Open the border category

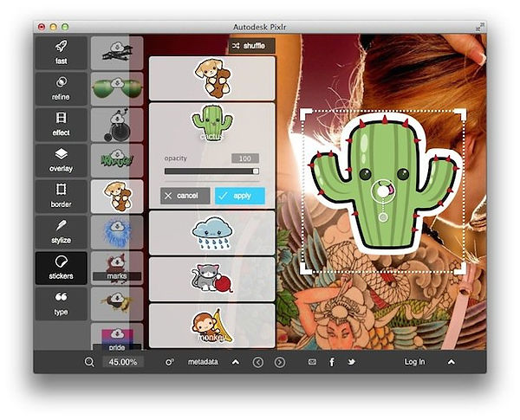61,197
